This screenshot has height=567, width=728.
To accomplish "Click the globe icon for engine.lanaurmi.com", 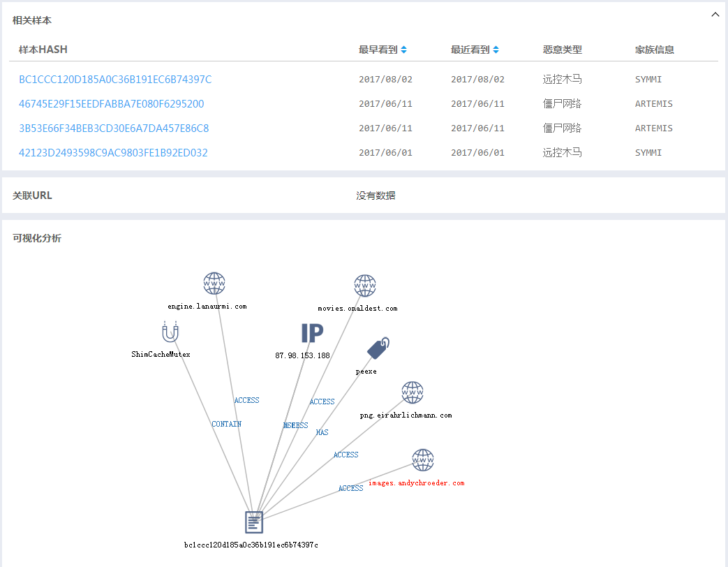I will tap(214, 283).
